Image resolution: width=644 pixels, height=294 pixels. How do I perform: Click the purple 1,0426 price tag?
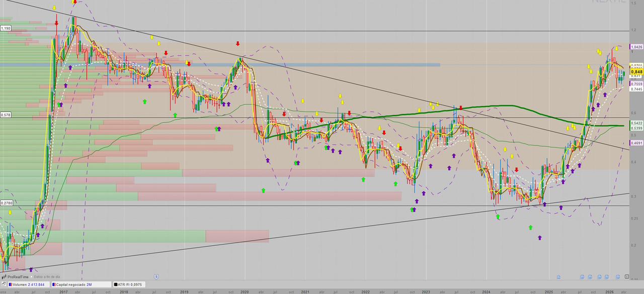point(636,47)
